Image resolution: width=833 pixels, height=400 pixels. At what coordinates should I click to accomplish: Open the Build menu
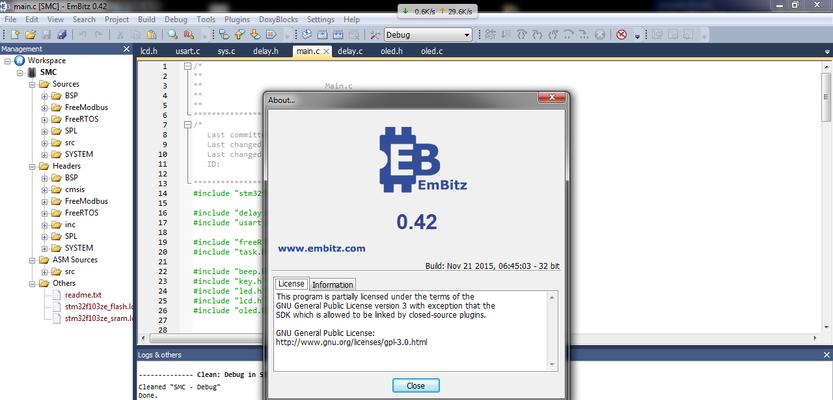pos(146,19)
